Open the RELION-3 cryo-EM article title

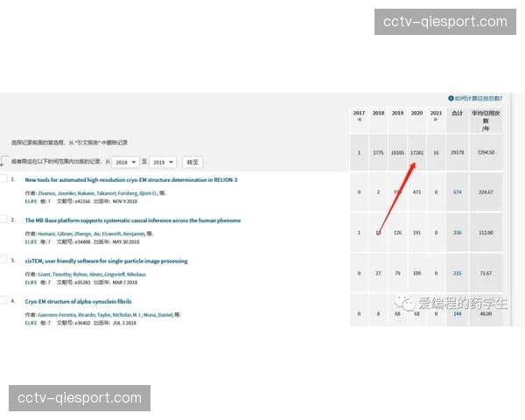click(131, 180)
